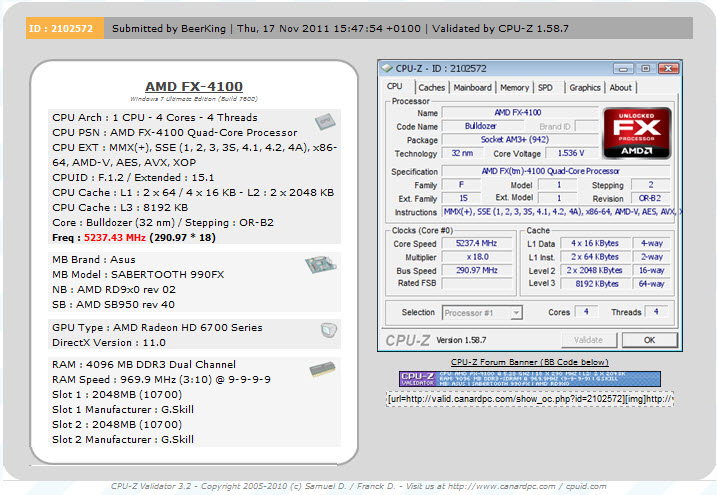Click the Unlocked FX Processor AMD logo

point(637,133)
